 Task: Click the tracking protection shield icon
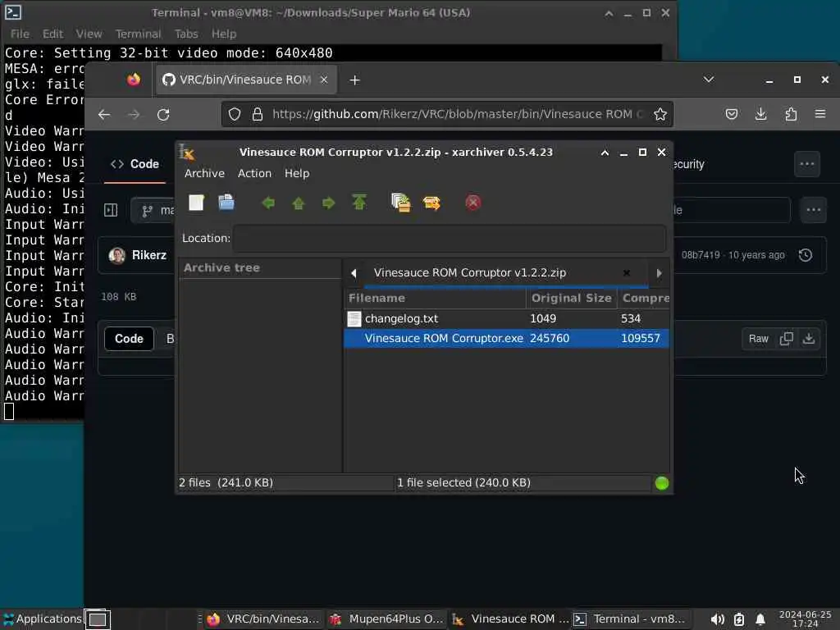(x=235, y=114)
